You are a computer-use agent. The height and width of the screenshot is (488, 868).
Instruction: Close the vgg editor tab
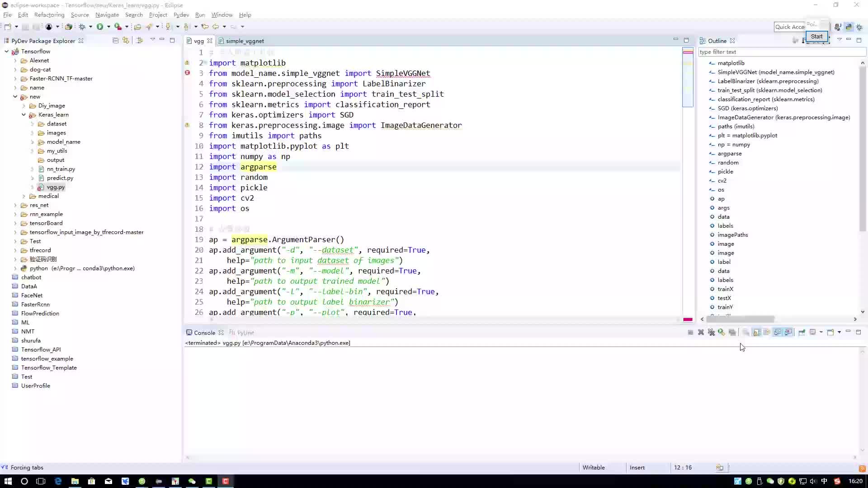(210, 41)
